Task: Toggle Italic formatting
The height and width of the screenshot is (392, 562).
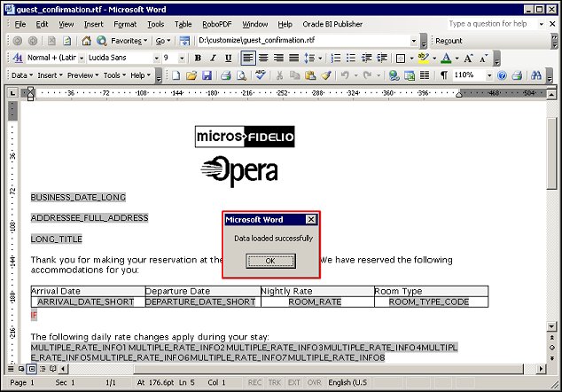Action: (211, 58)
